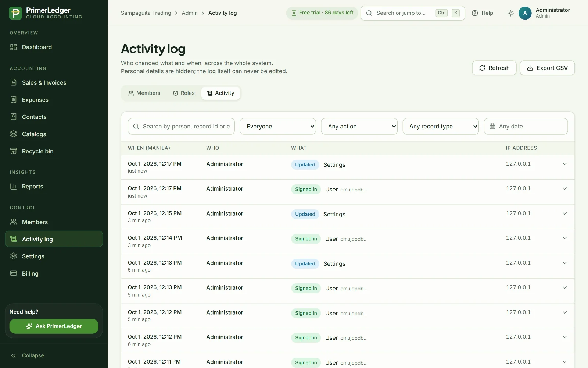Open the Any record type dropdown

[x=441, y=126]
